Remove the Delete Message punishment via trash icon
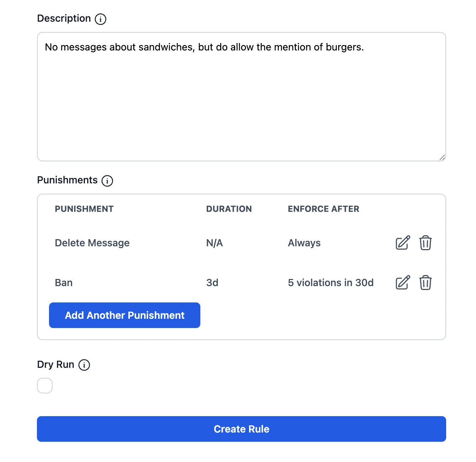 coord(425,243)
